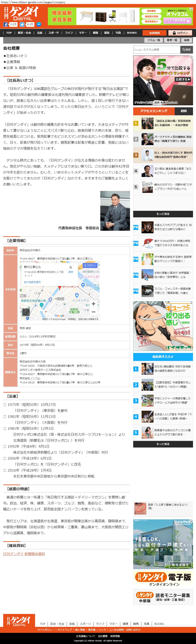Open マネー in the navigation bar

tap(83, 33)
